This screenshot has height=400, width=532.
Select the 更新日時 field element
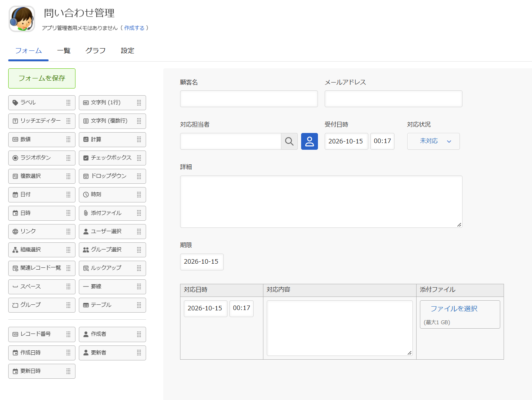click(42, 371)
